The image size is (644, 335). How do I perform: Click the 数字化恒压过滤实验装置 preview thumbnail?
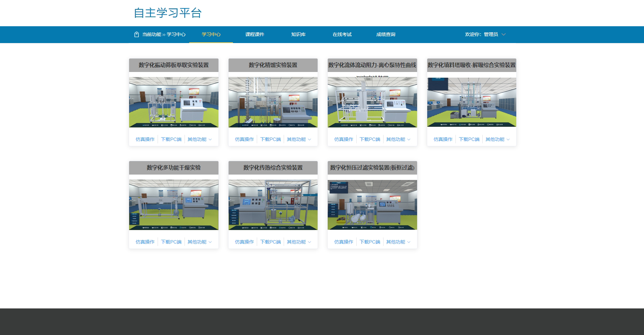pyautogui.click(x=372, y=205)
